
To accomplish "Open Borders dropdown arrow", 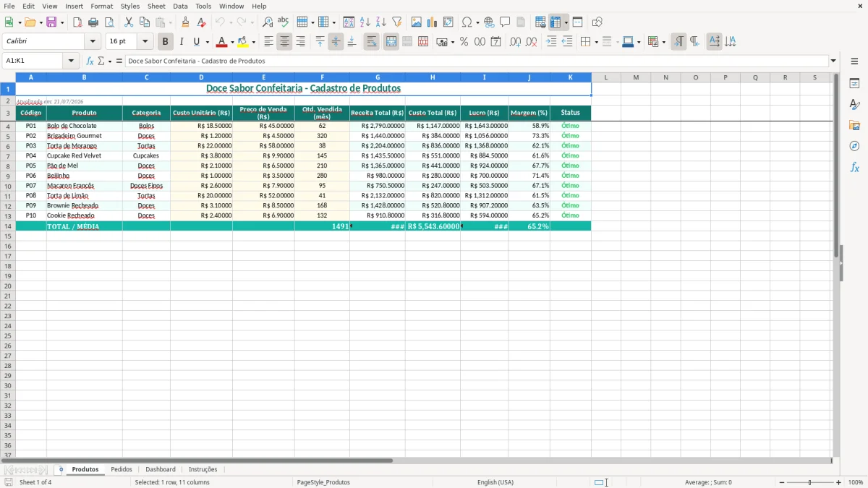I will [x=596, y=42].
